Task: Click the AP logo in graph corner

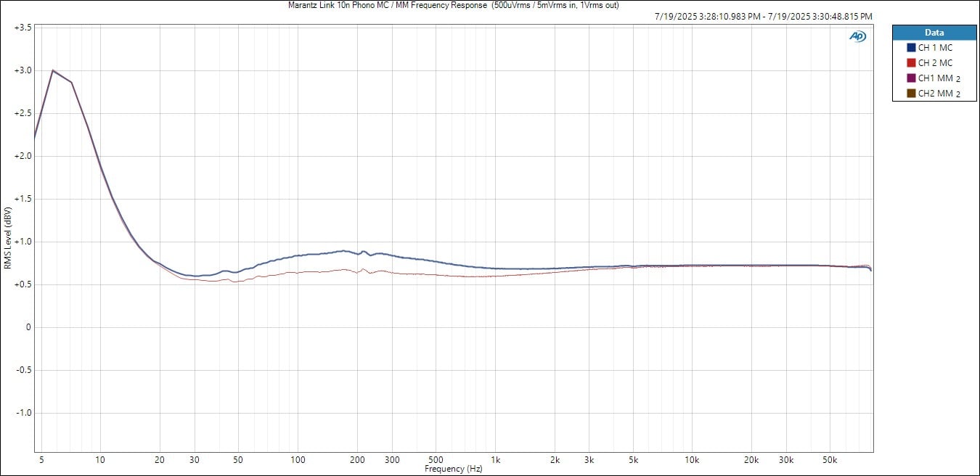Action: [858, 36]
